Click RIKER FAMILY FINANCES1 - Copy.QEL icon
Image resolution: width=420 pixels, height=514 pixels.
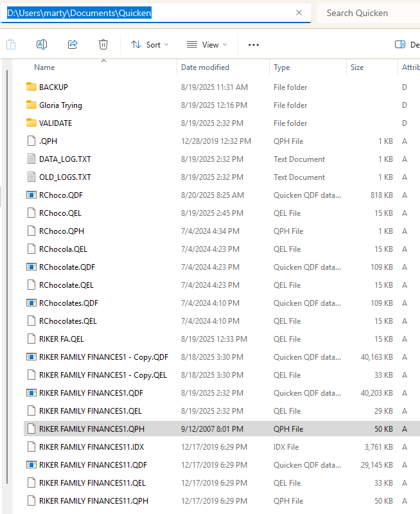(x=31, y=375)
